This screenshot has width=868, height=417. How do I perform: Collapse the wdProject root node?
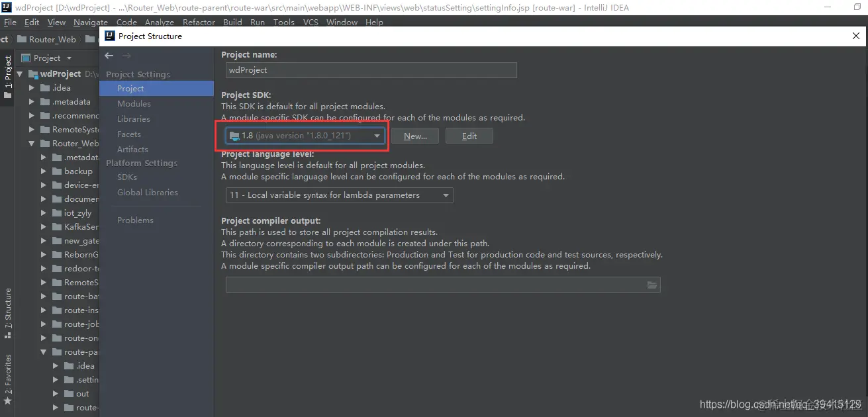point(19,74)
